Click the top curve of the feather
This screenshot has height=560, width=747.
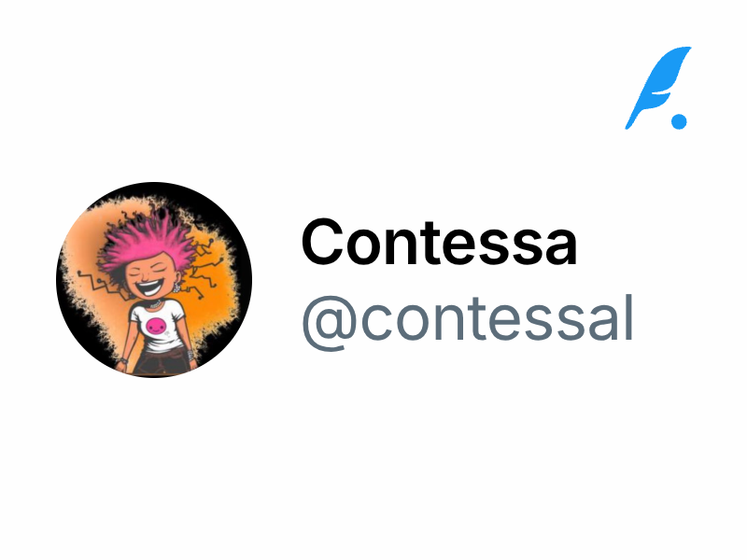click(x=676, y=52)
